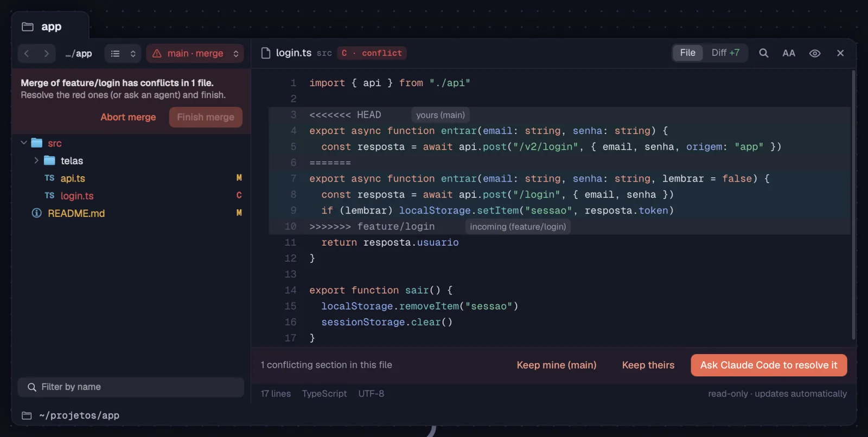Click Ask Claude Code to resolve it
Image resolution: width=868 pixels, height=437 pixels.
click(769, 365)
